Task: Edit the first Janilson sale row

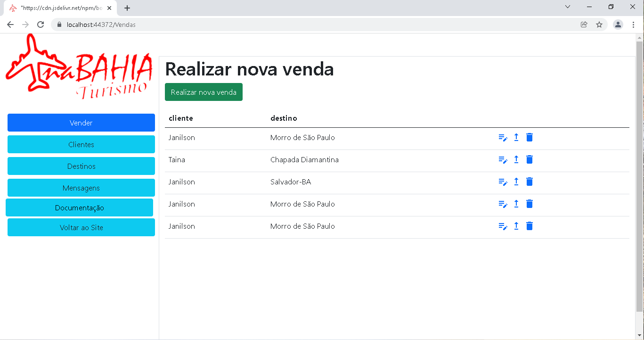Action: coord(503,137)
